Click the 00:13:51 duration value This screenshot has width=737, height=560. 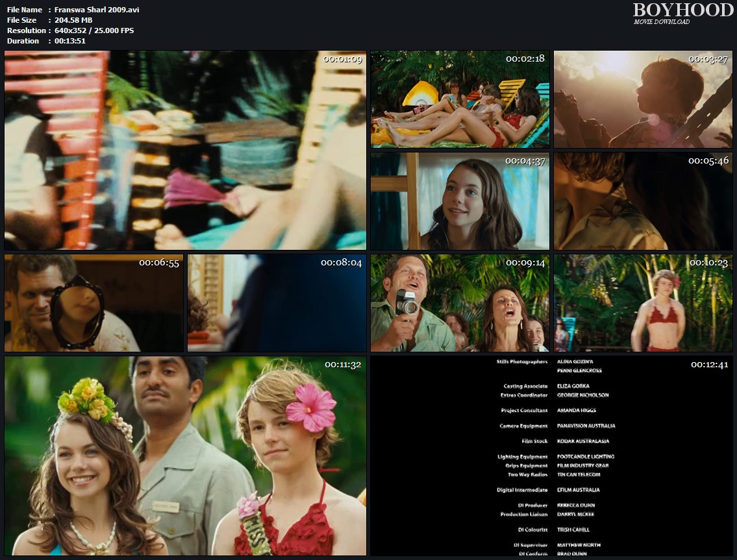coord(70,41)
